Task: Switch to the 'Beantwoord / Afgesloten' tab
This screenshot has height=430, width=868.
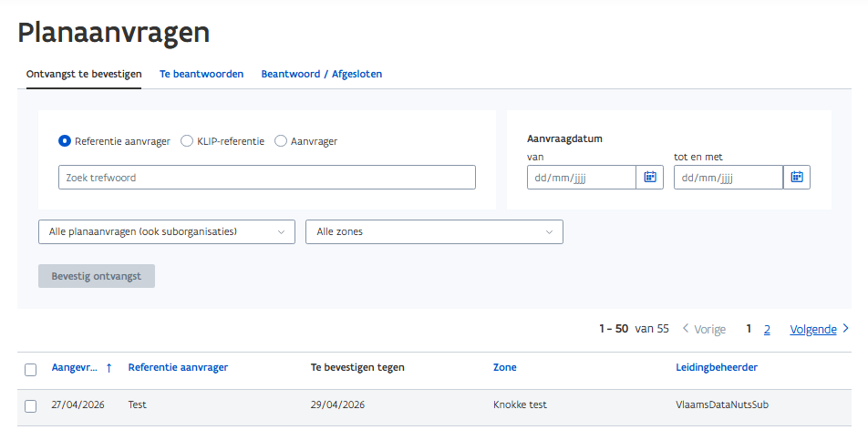Action: tap(322, 74)
